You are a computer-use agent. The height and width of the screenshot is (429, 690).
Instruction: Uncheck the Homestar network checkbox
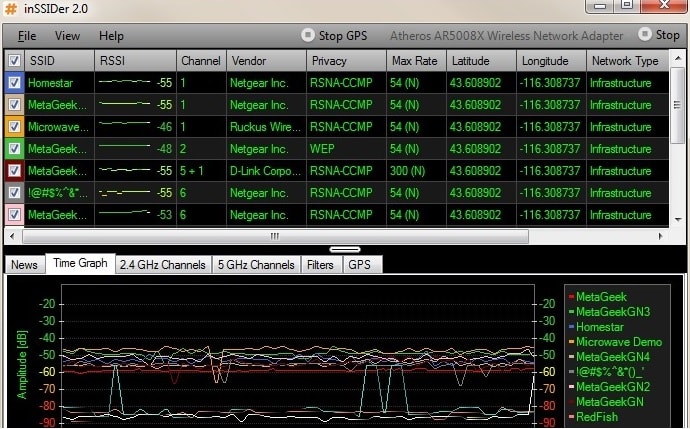pos(14,83)
